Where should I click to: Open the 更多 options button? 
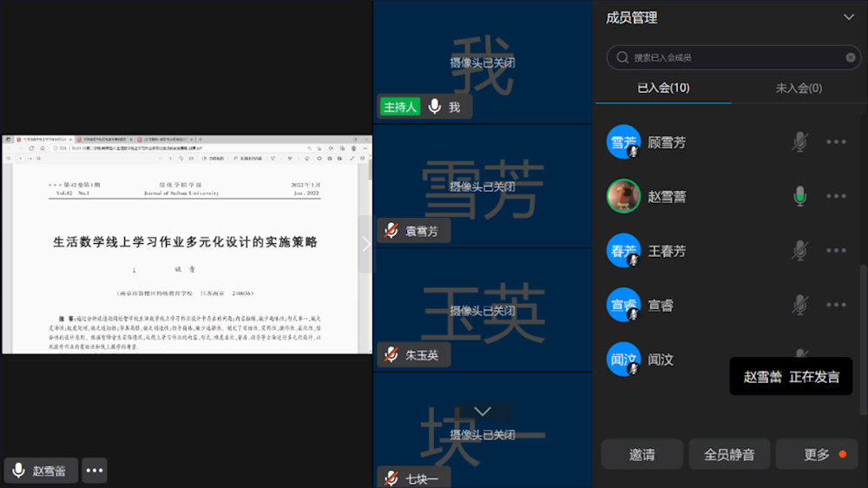coord(817,454)
